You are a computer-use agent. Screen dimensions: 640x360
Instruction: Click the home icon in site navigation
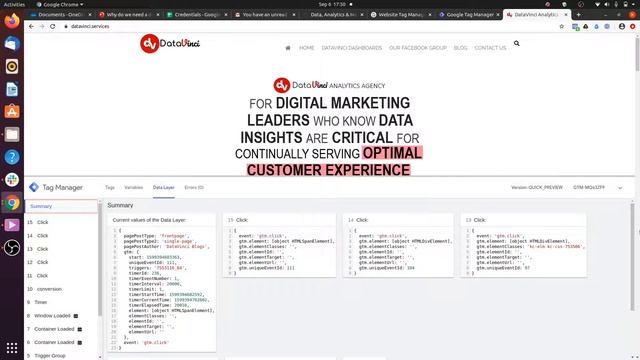pyautogui.click(x=288, y=48)
